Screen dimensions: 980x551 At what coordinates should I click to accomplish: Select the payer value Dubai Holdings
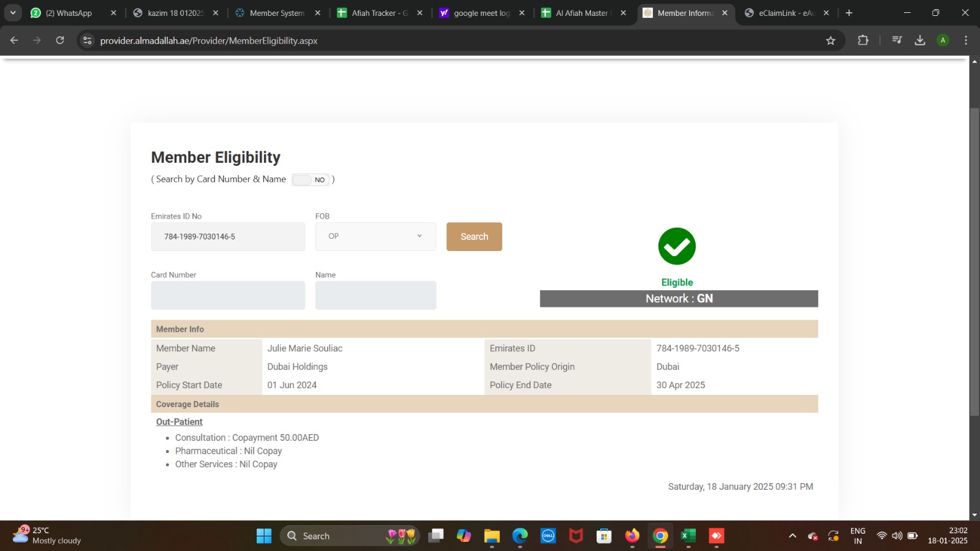click(x=298, y=367)
